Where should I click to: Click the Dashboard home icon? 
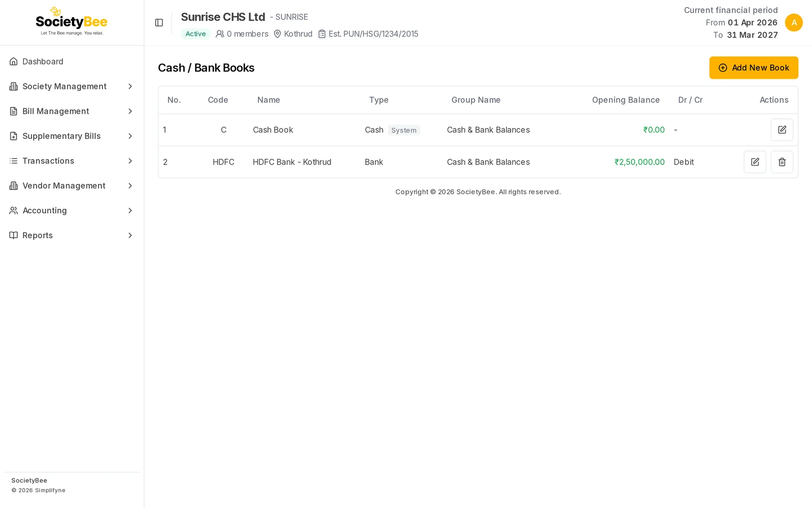pyautogui.click(x=14, y=61)
